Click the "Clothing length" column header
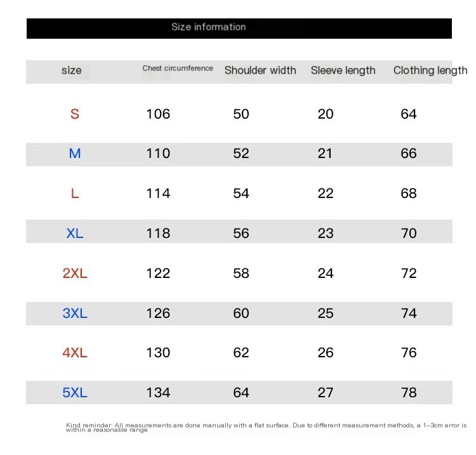 tap(430, 70)
